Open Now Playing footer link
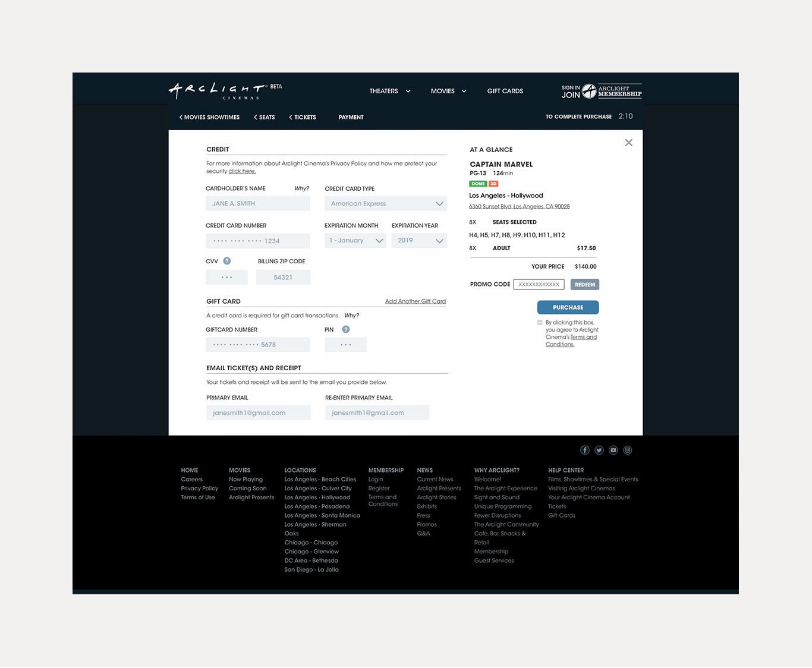 [x=246, y=479]
